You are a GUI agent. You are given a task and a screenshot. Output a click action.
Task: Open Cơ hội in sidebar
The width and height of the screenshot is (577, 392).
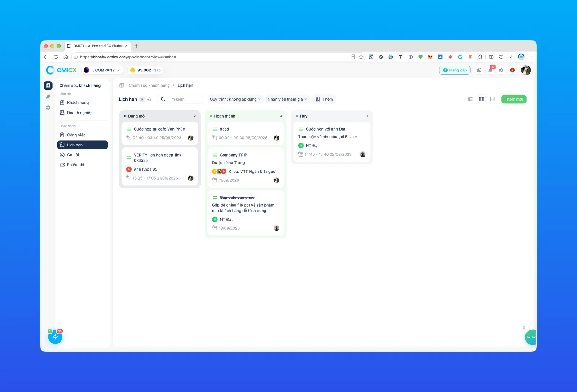point(83,155)
